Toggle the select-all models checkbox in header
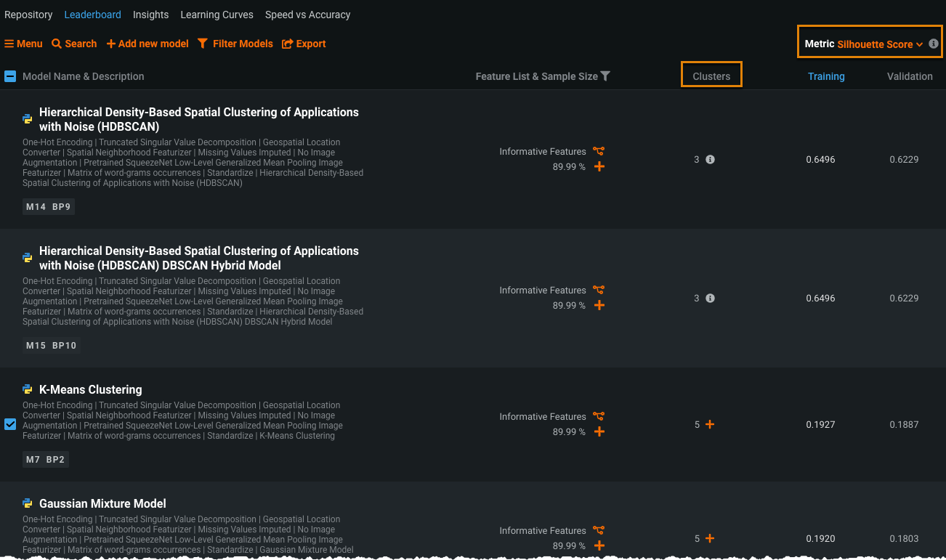Viewport: 946px width, 560px height. 10,76
